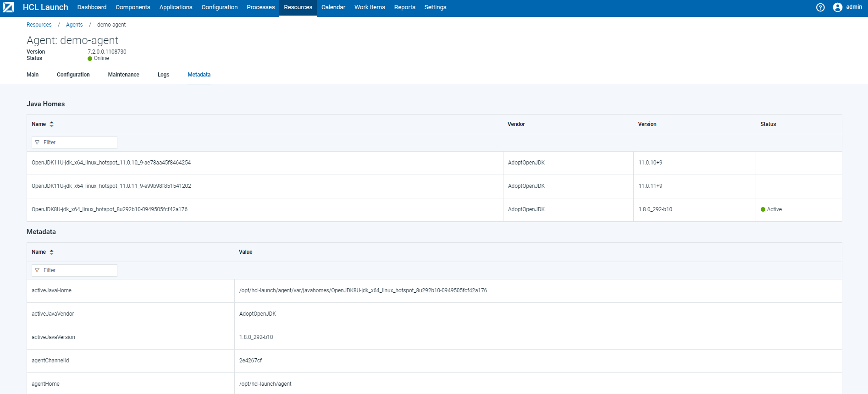Viewport: 868px width, 394px height.
Task: Sort Java Homes by Name arrow
Action: pyautogui.click(x=51, y=124)
